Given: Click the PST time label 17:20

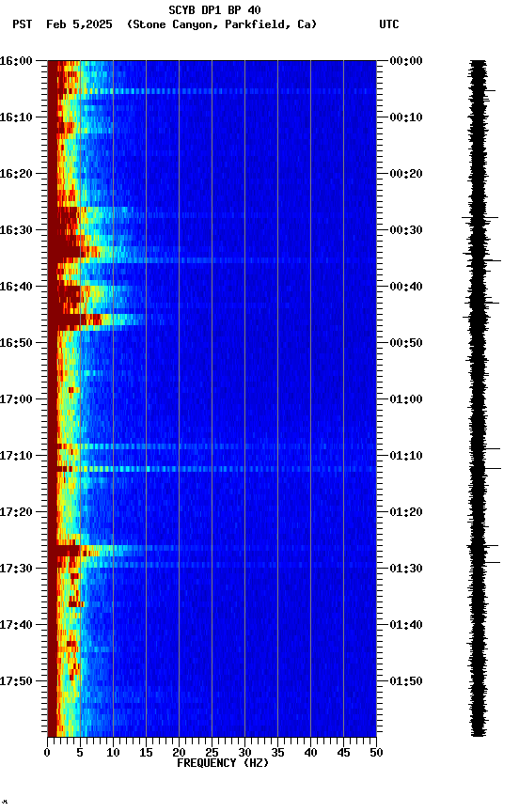Looking at the screenshot, I should click(16, 512).
